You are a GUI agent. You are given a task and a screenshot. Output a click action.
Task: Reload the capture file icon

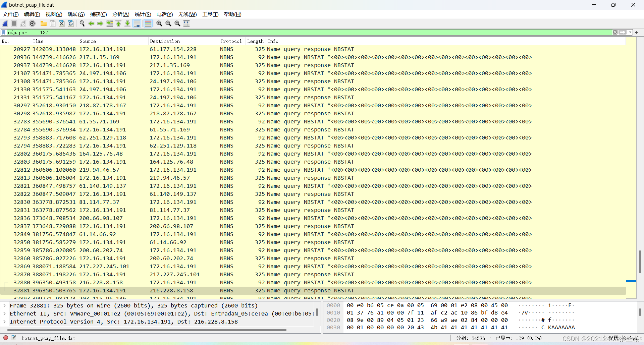[x=71, y=23]
